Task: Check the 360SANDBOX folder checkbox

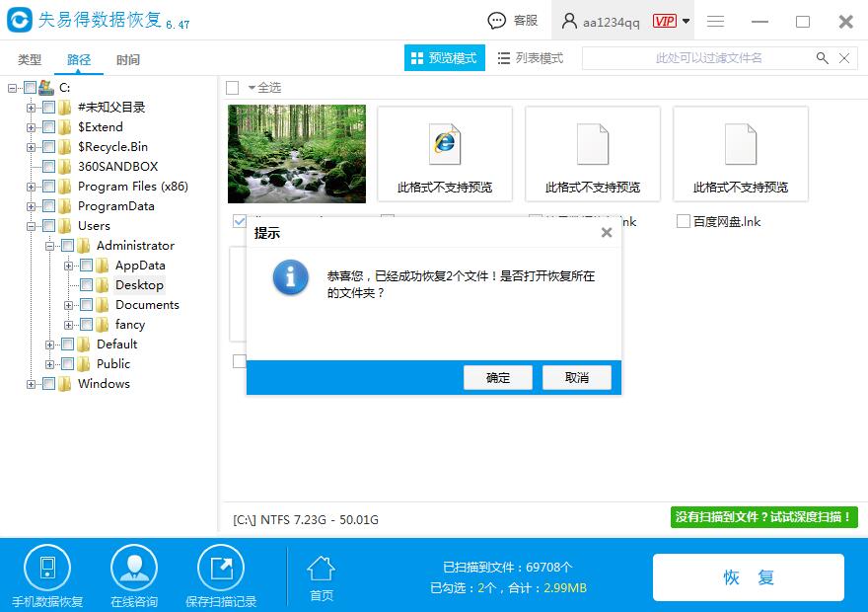Action: pyautogui.click(x=48, y=167)
